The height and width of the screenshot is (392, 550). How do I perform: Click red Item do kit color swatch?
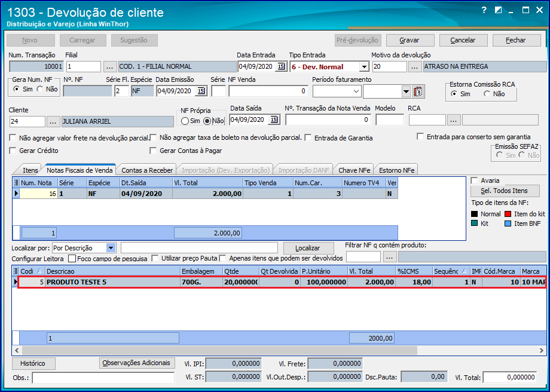point(508,214)
